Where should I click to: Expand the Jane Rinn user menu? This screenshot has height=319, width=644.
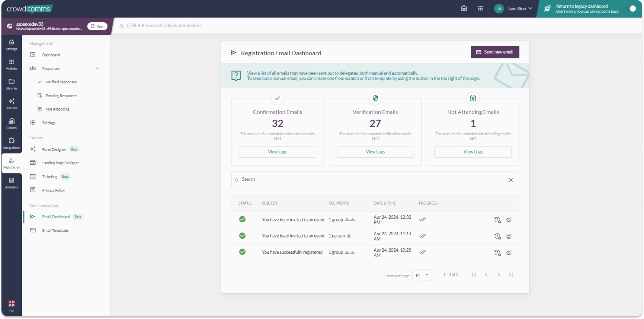click(514, 8)
